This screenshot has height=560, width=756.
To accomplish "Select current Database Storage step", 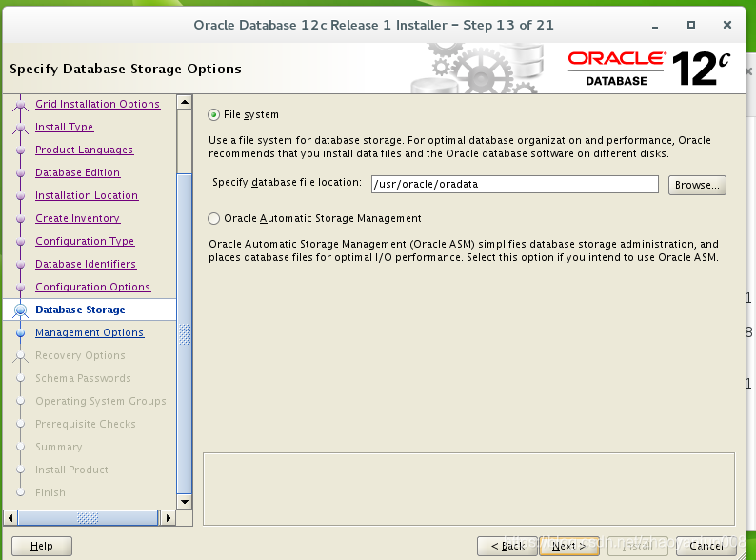I will (x=80, y=310).
